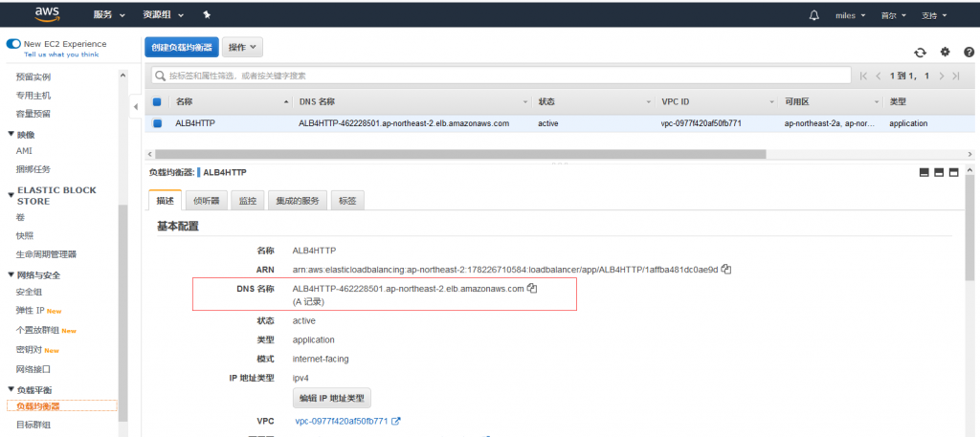Click 创建负载均衡器 button
The height and width of the screenshot is (437, 980).
pos(182,48)
